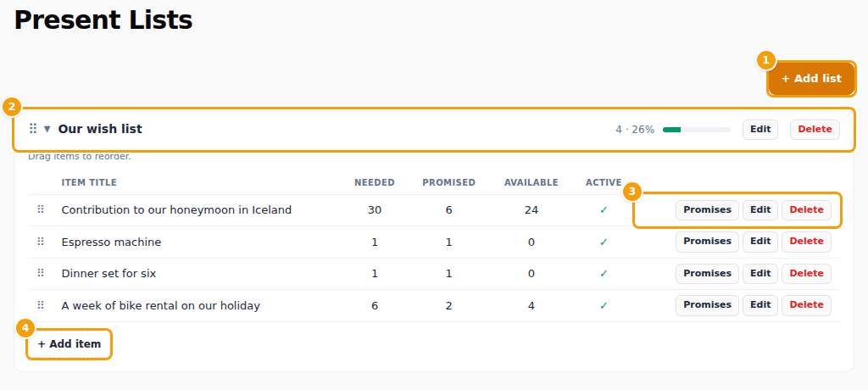
Task: Select 'A week of bike rental on our holiday'
Action: click(x=160, y=306)
